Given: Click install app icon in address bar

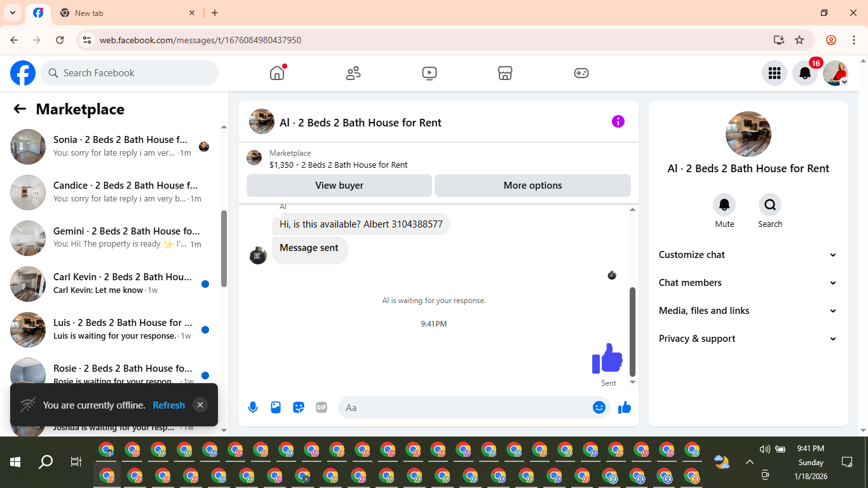Looking at the screenshot, I should (x=779, y=40).
